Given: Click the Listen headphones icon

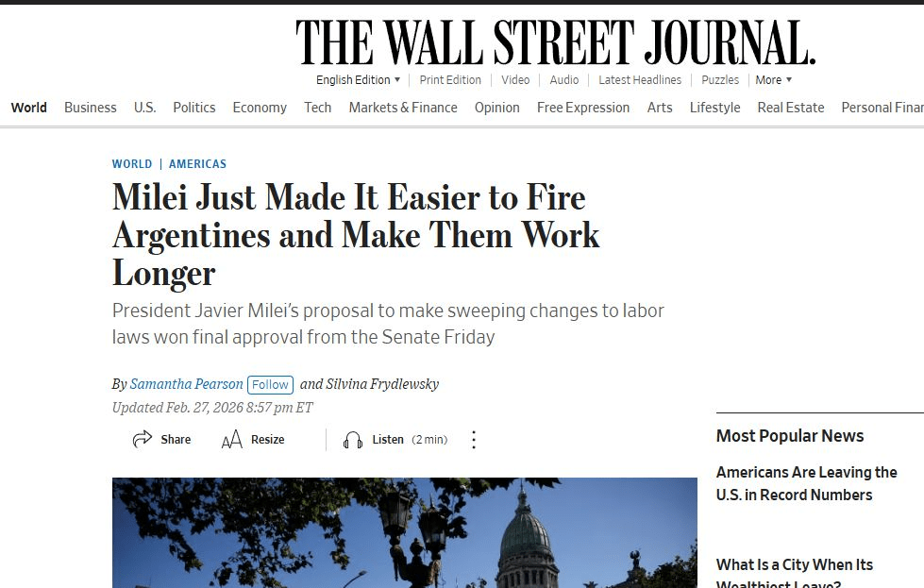Looking at the screenshot, I should (x=353, y=440).
